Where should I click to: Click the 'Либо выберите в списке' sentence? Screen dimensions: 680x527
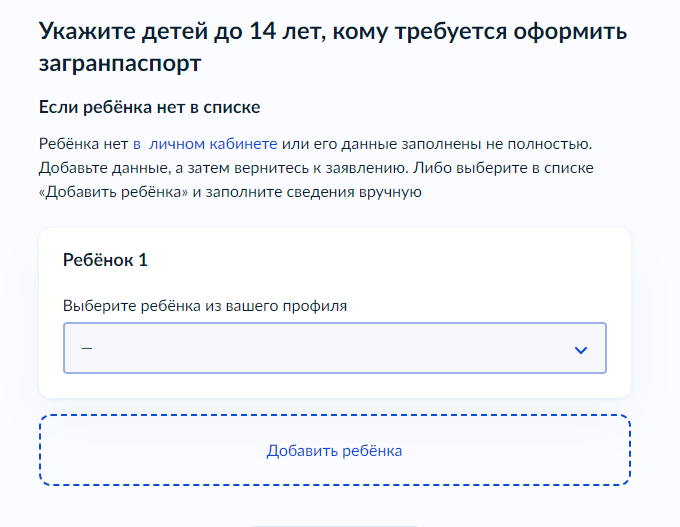[x=503, y=168]
